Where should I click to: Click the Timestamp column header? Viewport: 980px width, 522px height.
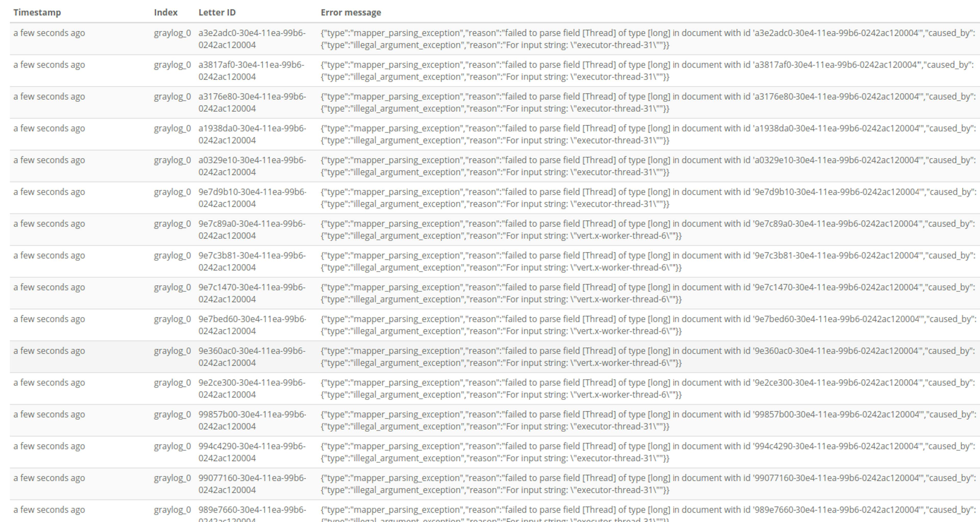pyautogui.click(x=37, y=13)
